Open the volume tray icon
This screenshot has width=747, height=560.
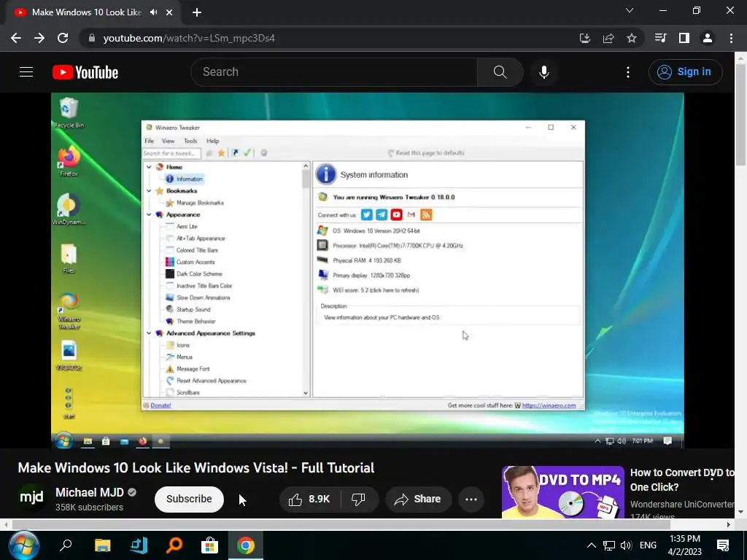(626, 545)
